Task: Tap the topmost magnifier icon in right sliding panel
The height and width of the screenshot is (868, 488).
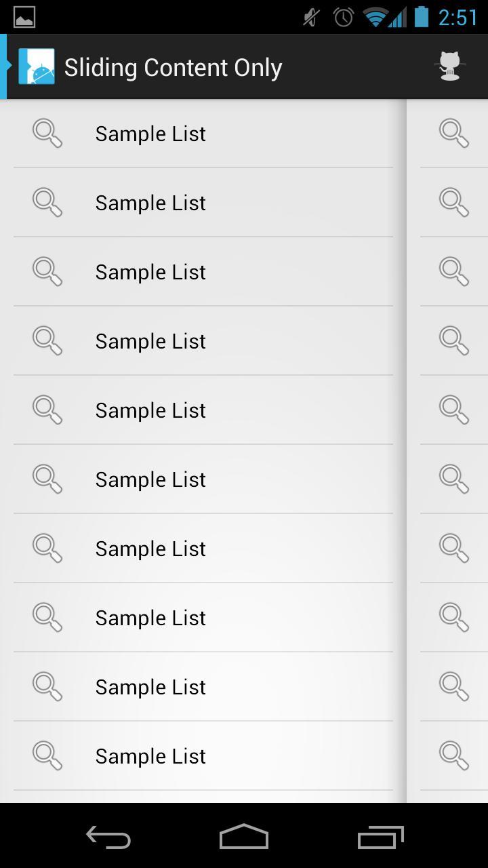Action: coord(453,133)
